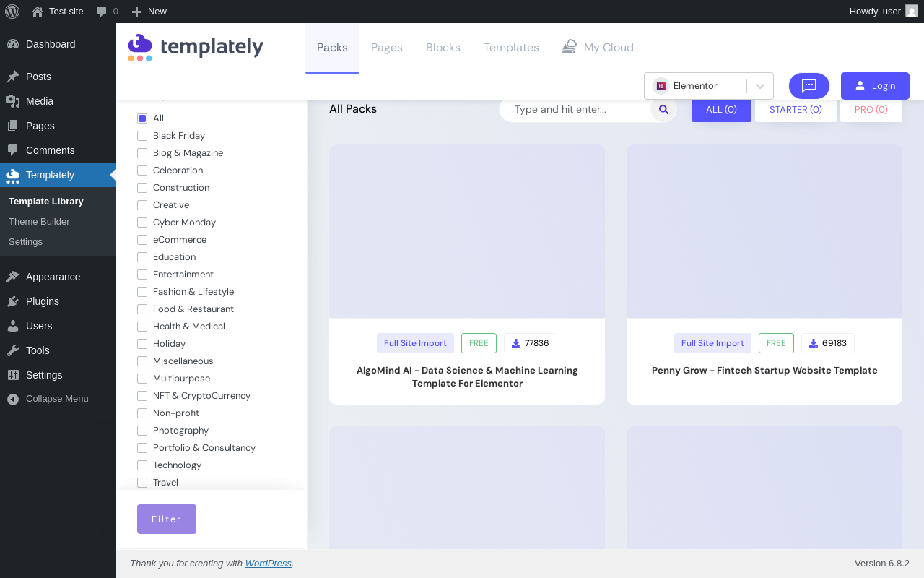Viewport: 924px width, 578px height.
Task: Click the New plus icon
Action: point(136,12)
